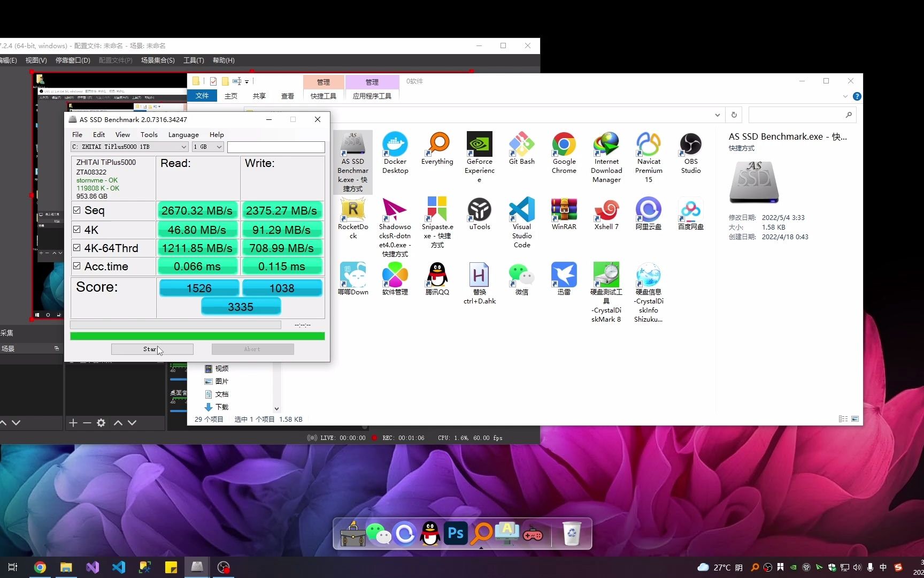Click the Start benchmark button
Screen dimensions: 924x578
[152, 349]
